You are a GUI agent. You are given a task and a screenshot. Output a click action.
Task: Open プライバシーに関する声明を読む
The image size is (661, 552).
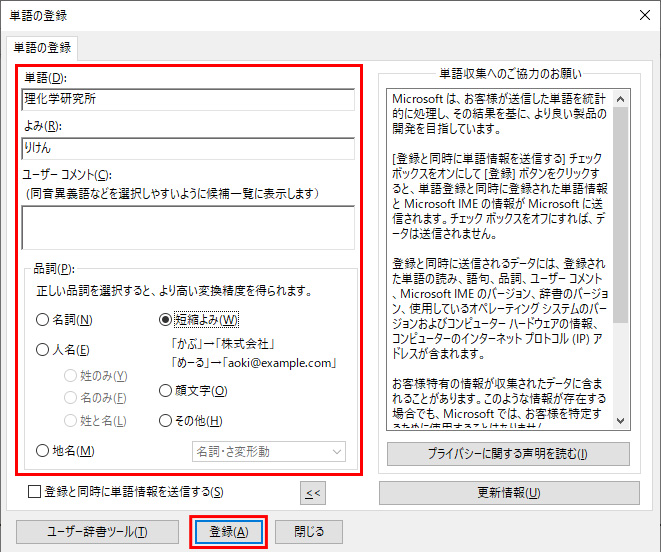[x=508, y=453]
